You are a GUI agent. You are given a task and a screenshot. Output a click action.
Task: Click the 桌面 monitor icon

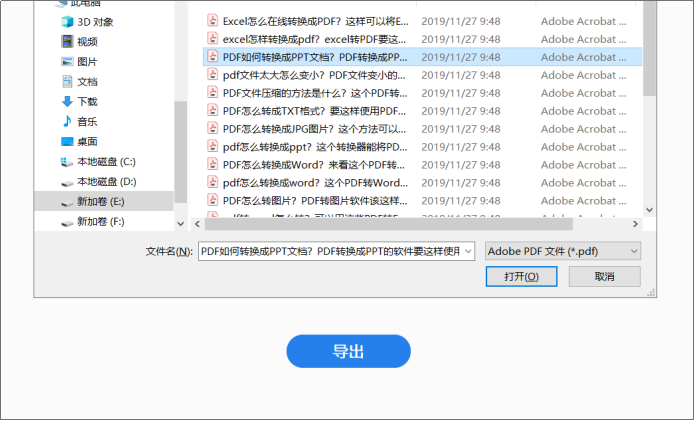point(67,141)
